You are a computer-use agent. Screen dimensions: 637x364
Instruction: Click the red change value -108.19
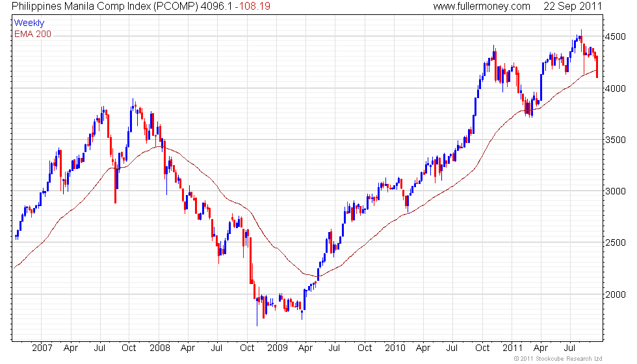click(252, 6)
